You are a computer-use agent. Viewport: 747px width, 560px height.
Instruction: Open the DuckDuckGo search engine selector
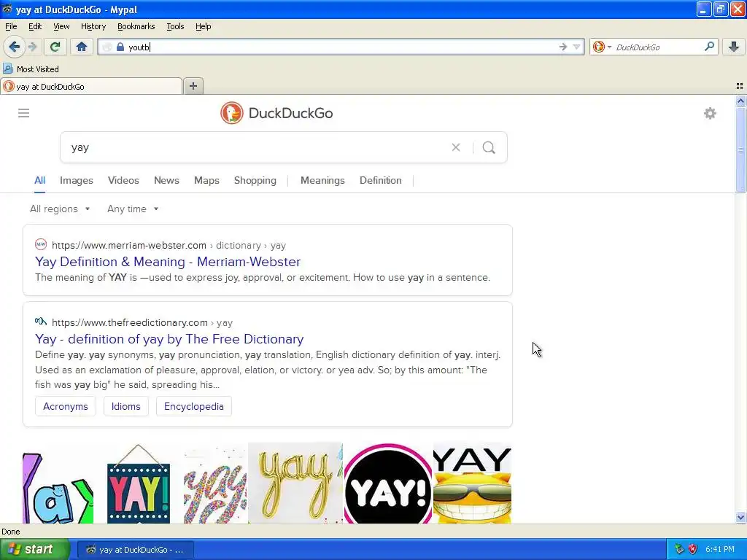point(602,47)
